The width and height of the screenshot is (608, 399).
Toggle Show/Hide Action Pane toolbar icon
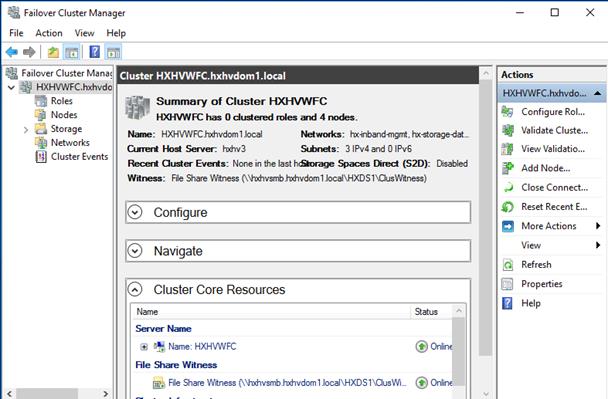114,52
